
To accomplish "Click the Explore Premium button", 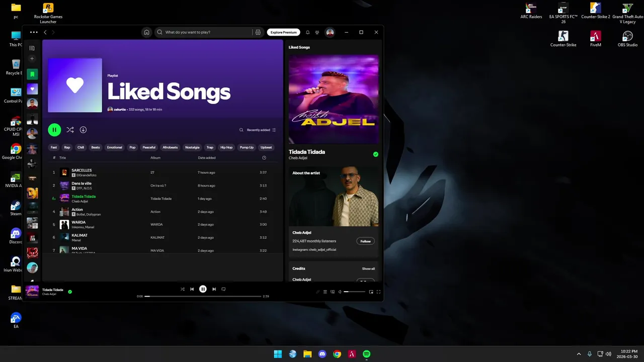I will (x=284, y=32).
